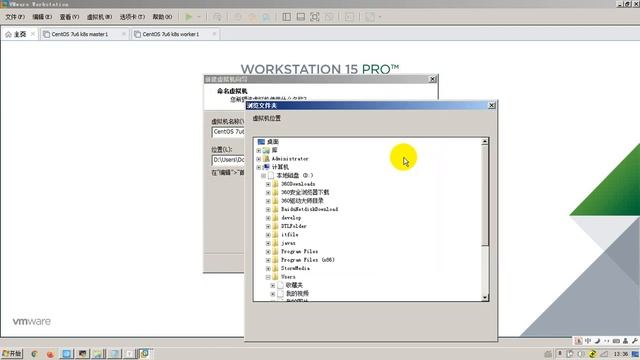This screenshot has width=640, height=360.
Task: Expand the Administrator node
Action: pyautogui.click(x=258, y=159)
